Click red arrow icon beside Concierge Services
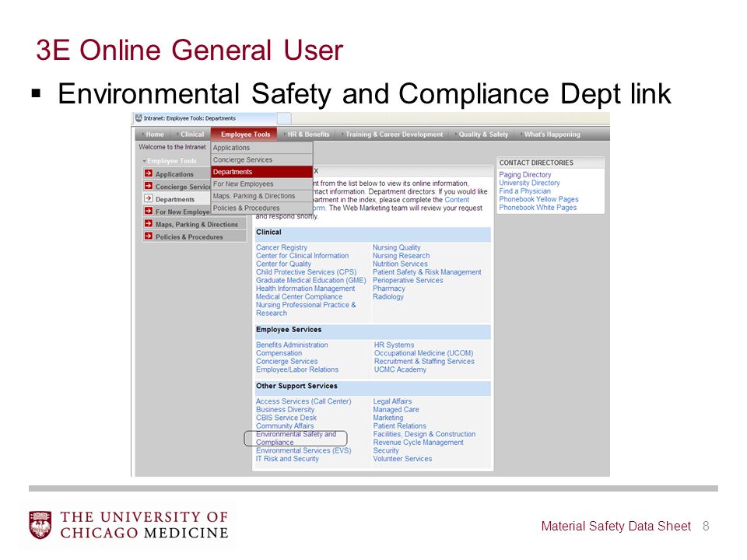This screenshot has height=560, width=747. [149, 186]
